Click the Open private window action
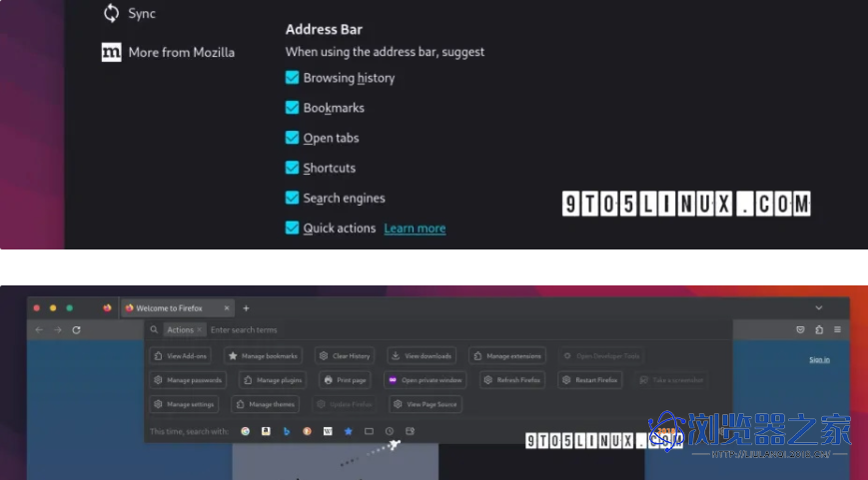 pyautogui.click(x=426, y=380)
